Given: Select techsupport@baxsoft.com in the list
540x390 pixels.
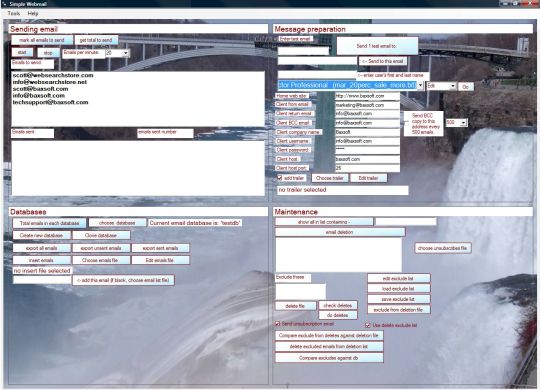Looking at the screenshot, I should click(50, 102).
